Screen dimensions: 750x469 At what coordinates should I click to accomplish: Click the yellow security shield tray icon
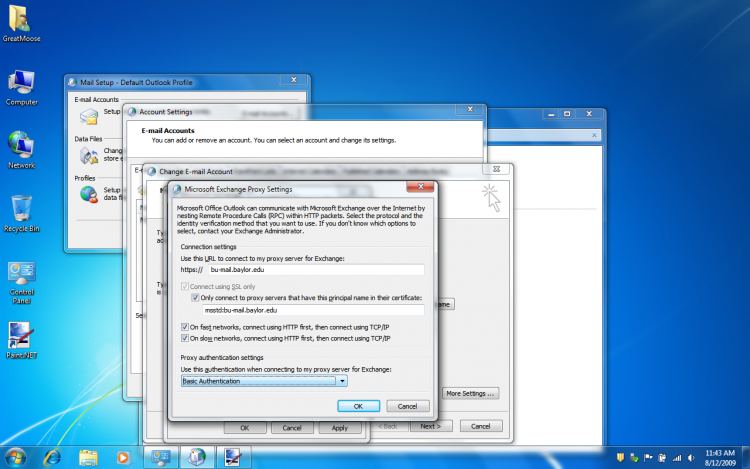pos(620,458)
